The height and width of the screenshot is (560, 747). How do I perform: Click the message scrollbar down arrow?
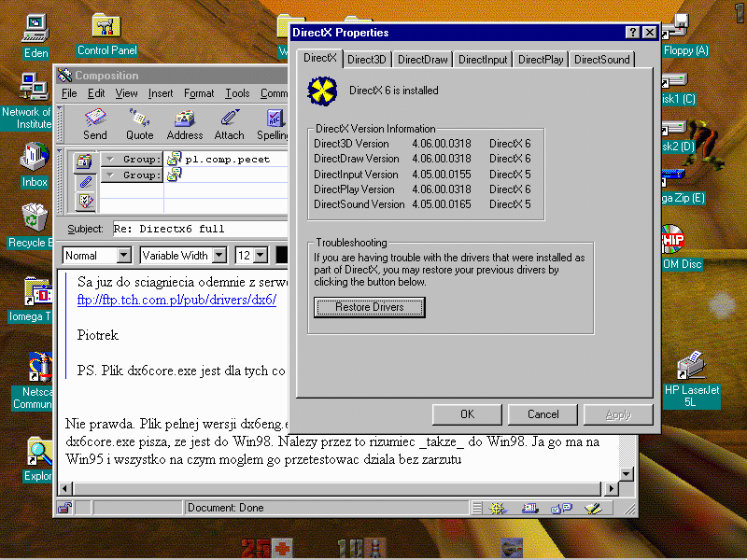(x=627, y=474)
